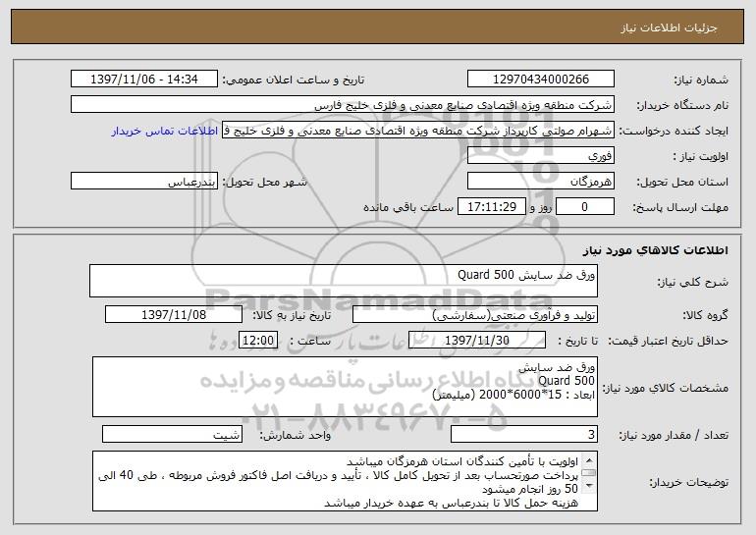This screenshot has width=756, height=535.
Task: Select the announcement date field 1397/11/06 - 14:34
Action: pos(144,80)
